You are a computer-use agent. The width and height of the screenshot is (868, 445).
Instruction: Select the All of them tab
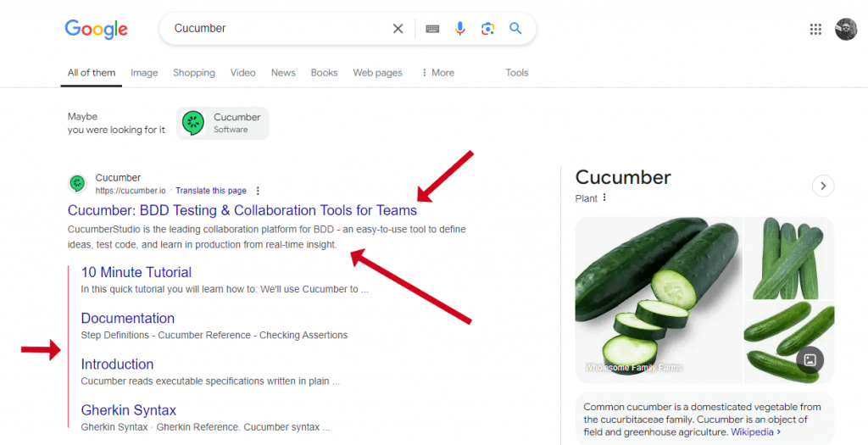[x=92, y=73]
